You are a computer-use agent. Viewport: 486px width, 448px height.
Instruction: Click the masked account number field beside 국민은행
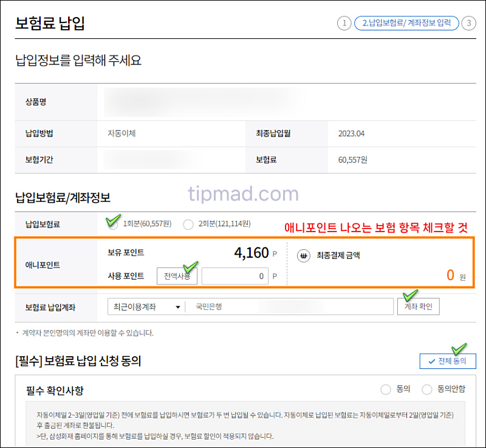pos(292,306)
